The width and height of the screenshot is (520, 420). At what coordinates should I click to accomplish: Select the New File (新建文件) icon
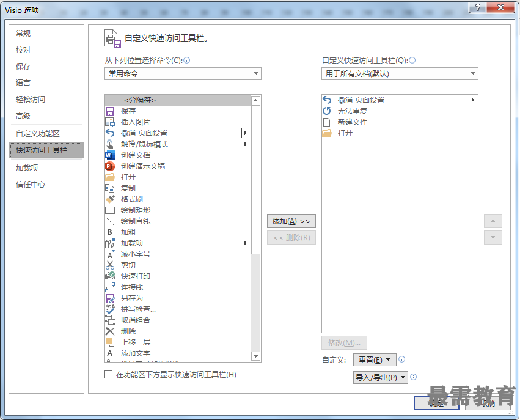click(x=327, y=122)
